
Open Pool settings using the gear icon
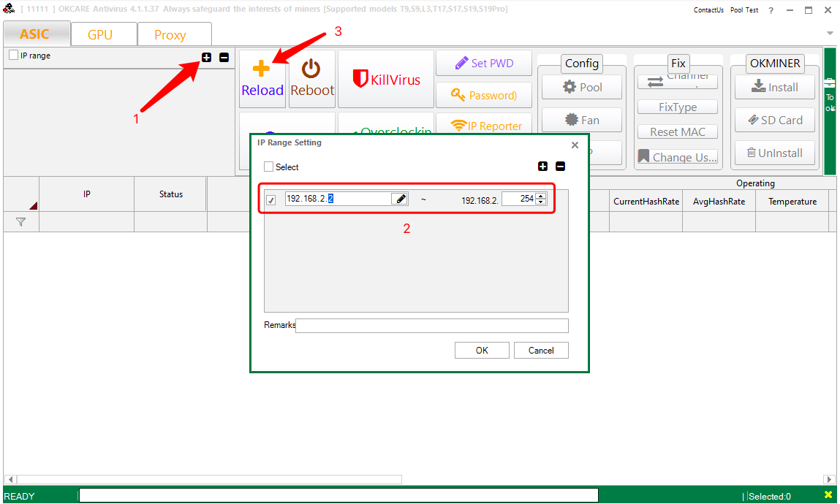[568, 87]
